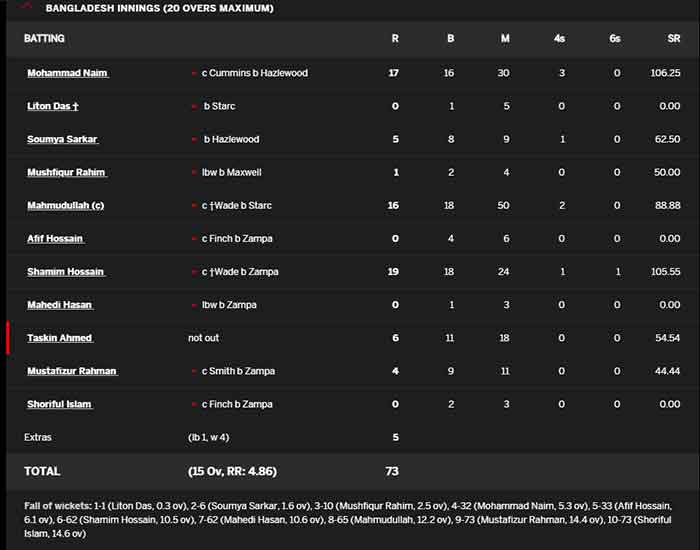Click the SR column header
This screenshot has height=550, width=700.
click(674, 39)
